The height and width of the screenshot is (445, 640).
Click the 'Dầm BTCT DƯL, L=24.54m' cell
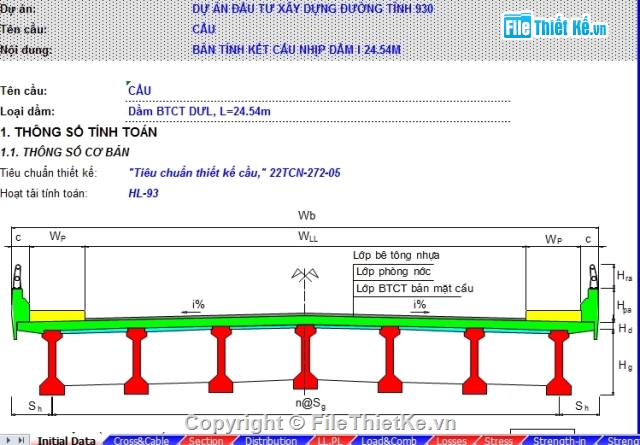coord(199,111)
